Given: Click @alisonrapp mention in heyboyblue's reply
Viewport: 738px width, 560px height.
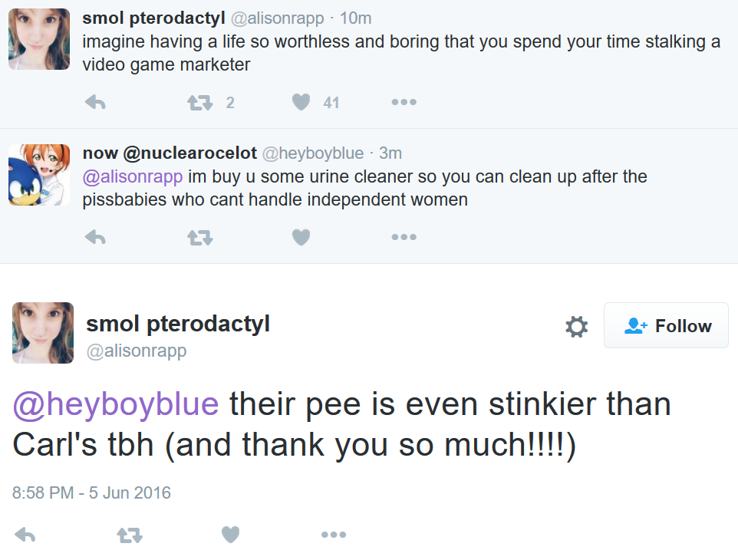Looking at the screenshot, I should click(x=133, y=177).
